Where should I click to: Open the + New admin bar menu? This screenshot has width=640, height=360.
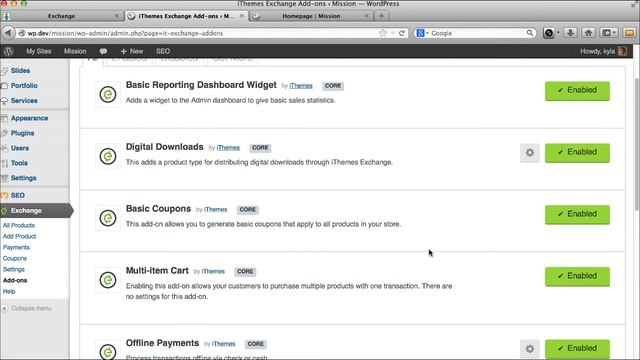[131, 51]
